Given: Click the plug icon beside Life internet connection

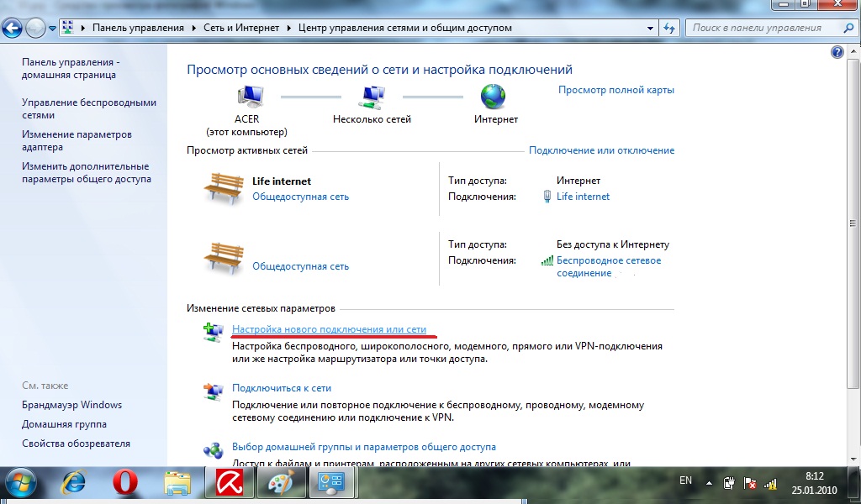Looking at the screenshot, I should point(547,197).
